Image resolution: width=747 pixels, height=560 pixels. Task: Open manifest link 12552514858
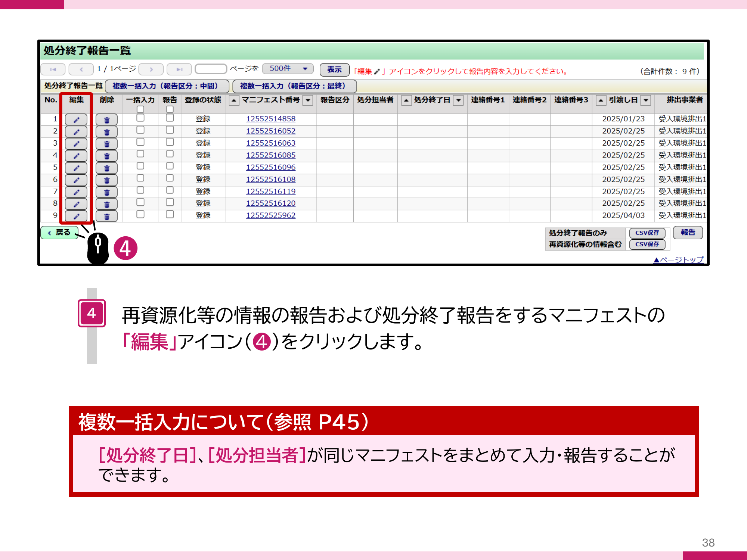pos(271,119)
